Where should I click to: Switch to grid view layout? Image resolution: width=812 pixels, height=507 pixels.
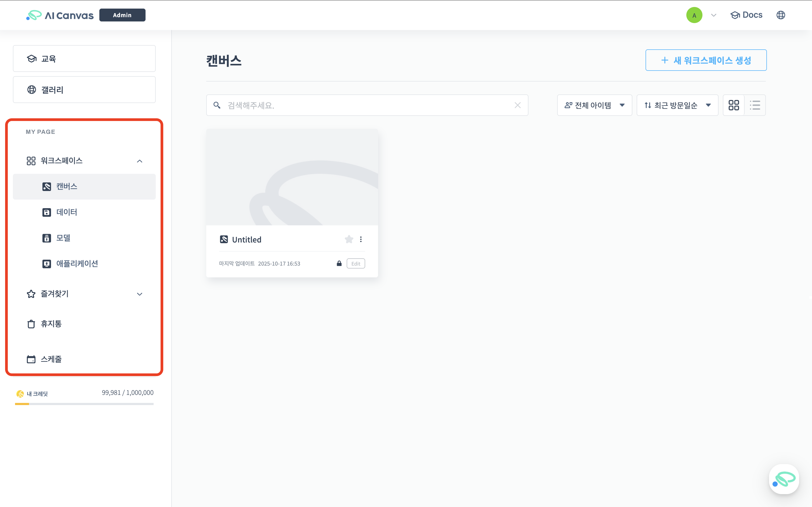pos(734,105)
